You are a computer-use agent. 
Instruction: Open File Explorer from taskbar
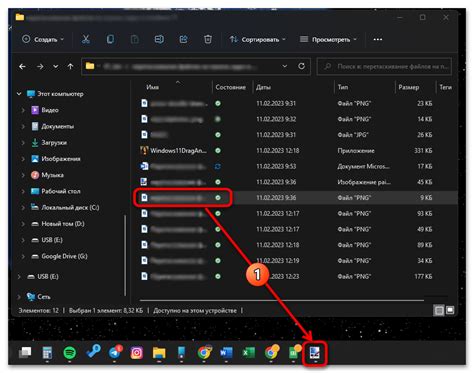[159, 353]
